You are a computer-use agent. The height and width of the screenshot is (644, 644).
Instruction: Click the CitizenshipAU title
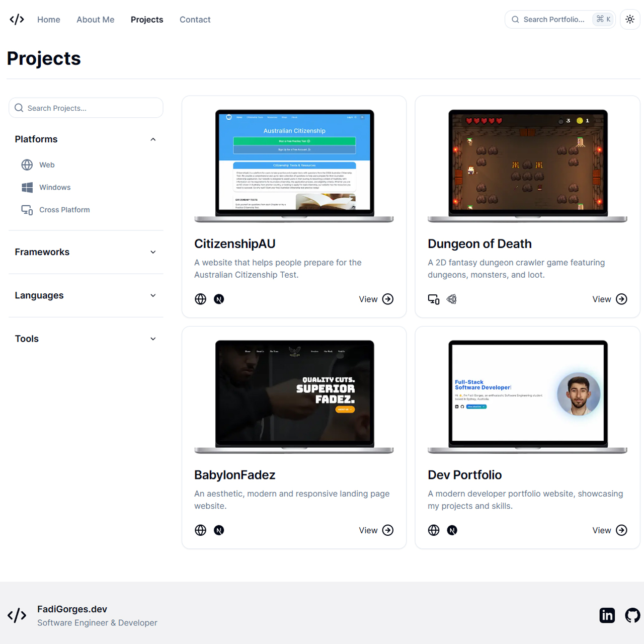tap(235, 244)
